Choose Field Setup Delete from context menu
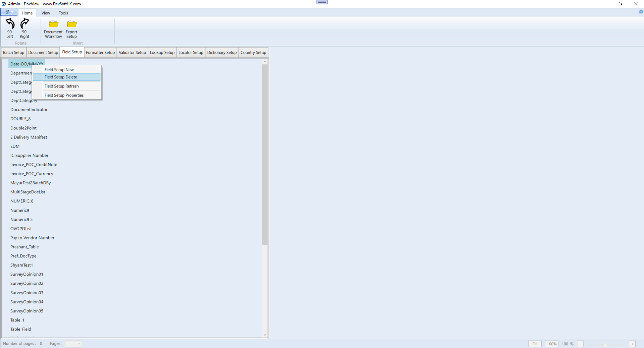The image size is (644, 348). point(67,77)
